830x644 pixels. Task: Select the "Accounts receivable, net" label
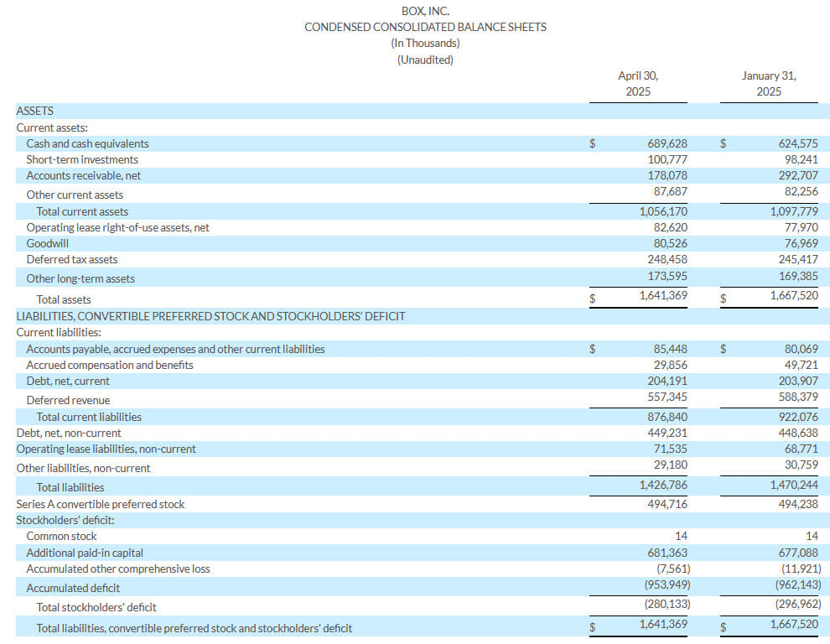pos(84,175)
